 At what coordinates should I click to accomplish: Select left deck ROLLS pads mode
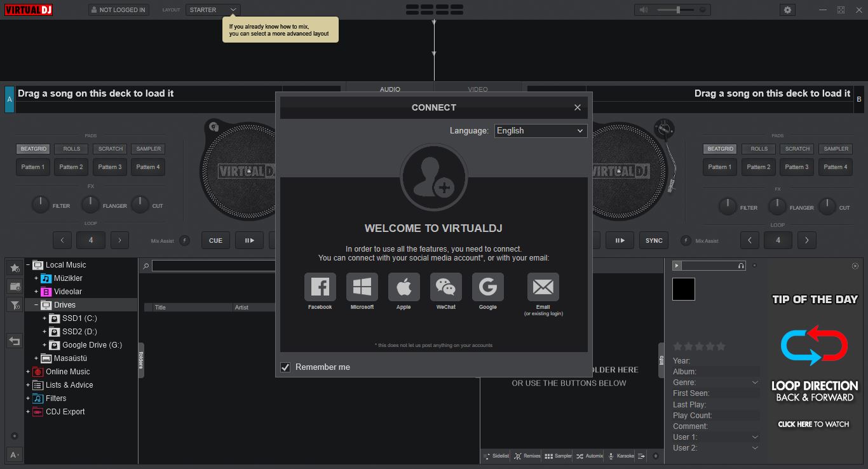(72, 149)
